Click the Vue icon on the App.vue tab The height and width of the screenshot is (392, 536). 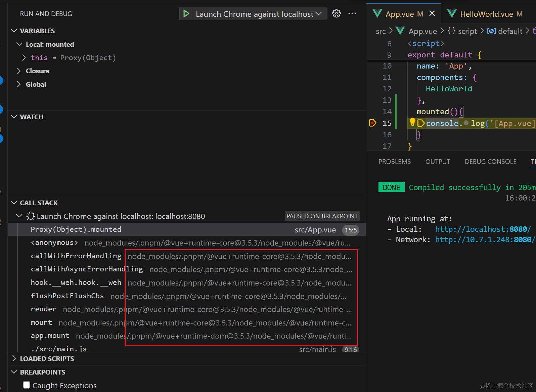coord(377,13)
